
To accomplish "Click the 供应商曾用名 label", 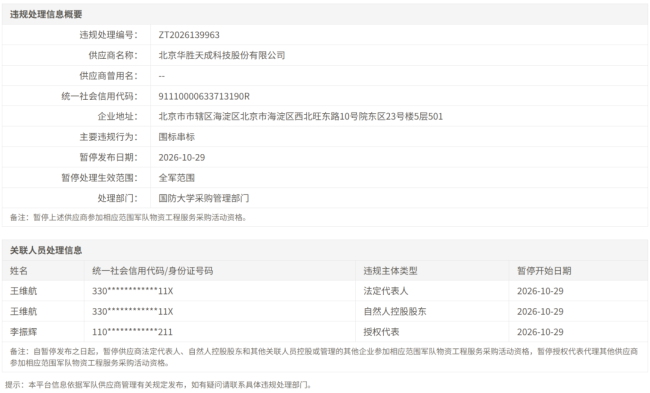I will click(x=109, y=76).
